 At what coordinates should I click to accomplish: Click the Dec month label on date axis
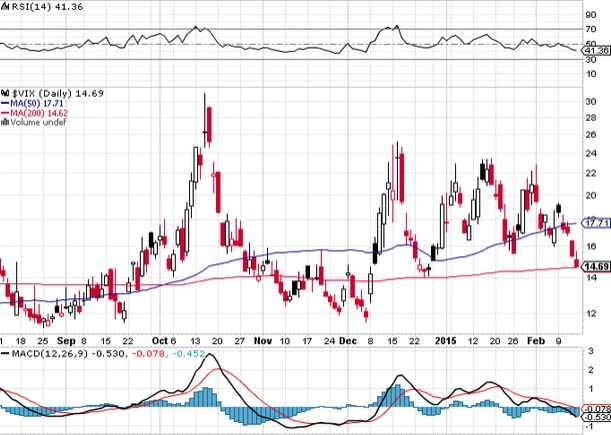pos(348,341)
